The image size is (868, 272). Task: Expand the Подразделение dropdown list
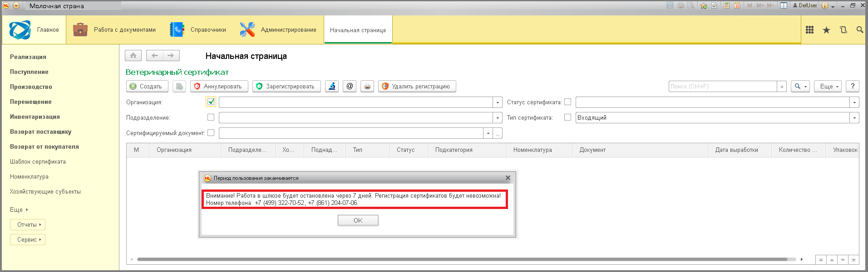tap(498, 118)
